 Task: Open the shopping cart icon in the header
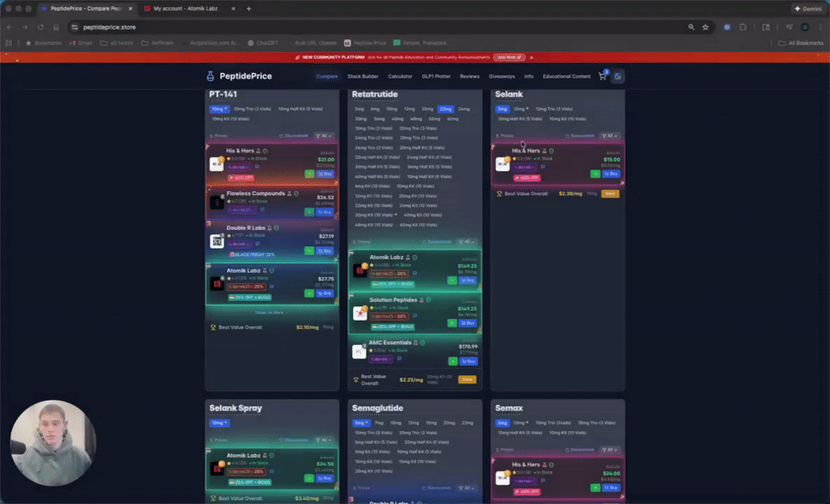pos(603,75)
